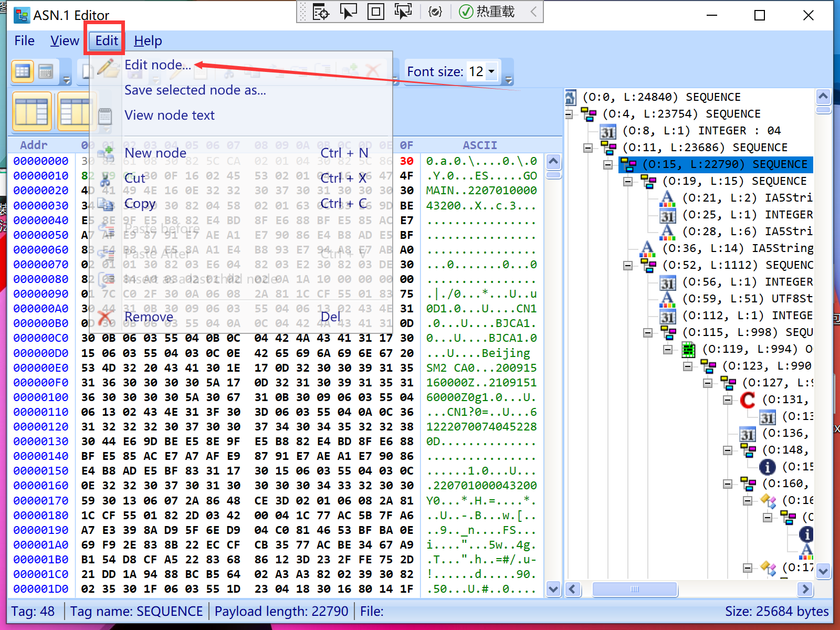The height and width of the screenshot is (630, 840).
Task: Collapse the (0:52, L:1112) SEQUENCE node
Action: tap(628, 265)
